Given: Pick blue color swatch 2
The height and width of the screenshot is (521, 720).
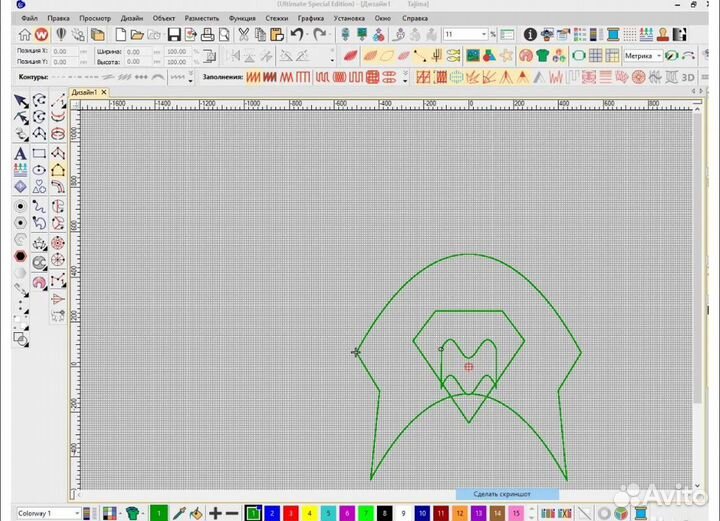Looking at the screenshot, I should click(272, 513).
